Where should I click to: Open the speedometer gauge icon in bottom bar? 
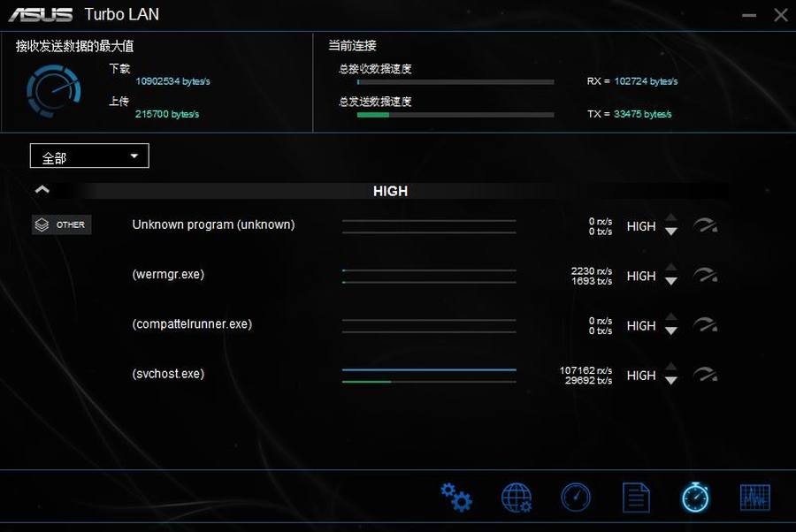coord(576,498)
